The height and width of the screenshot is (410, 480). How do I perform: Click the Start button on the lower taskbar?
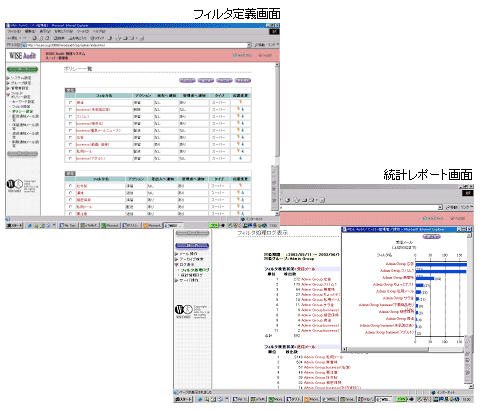183,399
